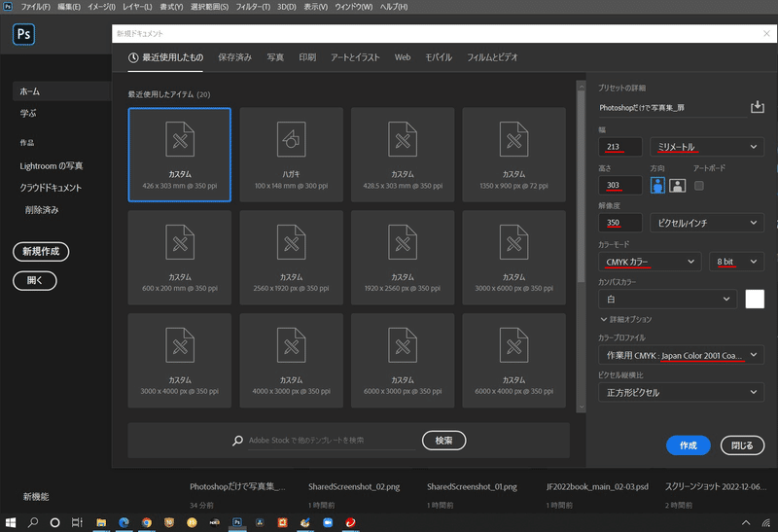Open Task View in the taskbar
This screenshot has width=778, height=532.
coord(77,522)
